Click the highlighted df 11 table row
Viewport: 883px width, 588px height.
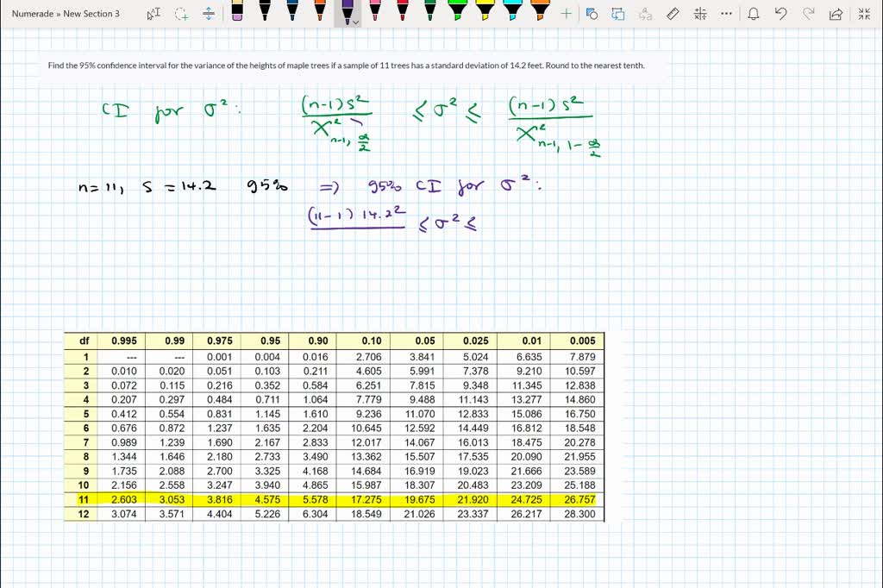(x=335, y=499)
